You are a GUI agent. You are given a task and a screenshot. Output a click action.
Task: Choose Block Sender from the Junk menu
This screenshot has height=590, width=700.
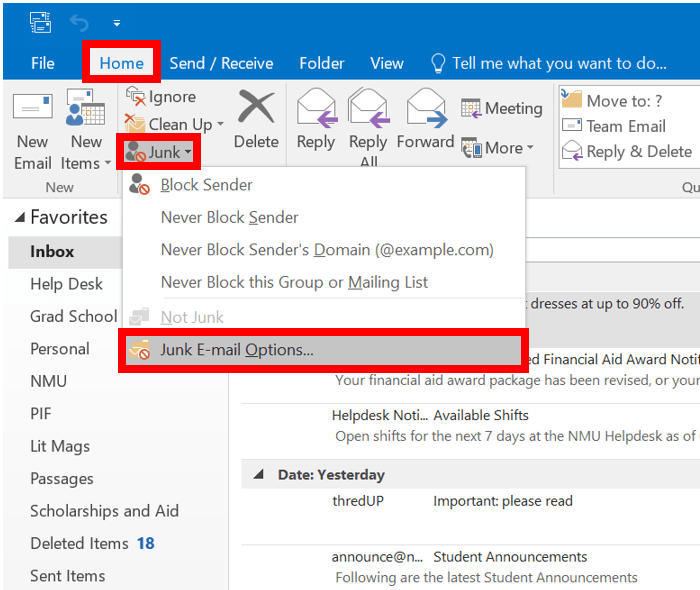point(324,185)
